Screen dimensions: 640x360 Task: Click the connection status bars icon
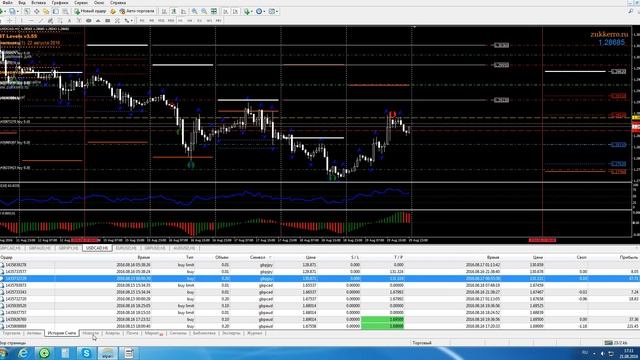pos(608,343)
